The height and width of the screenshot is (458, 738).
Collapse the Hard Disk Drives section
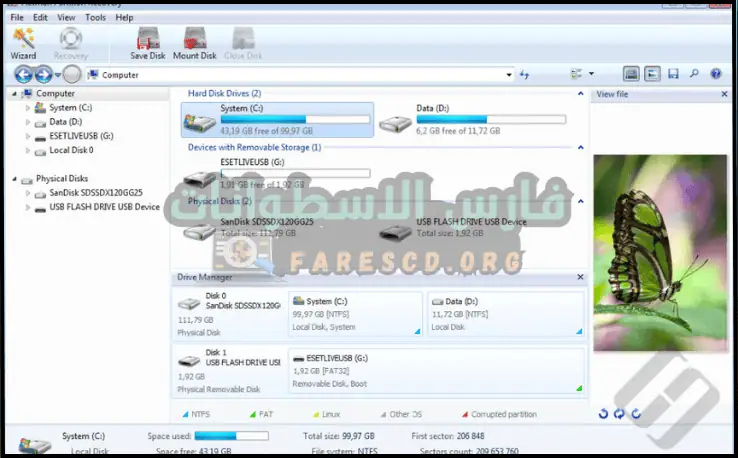[580, 93]
